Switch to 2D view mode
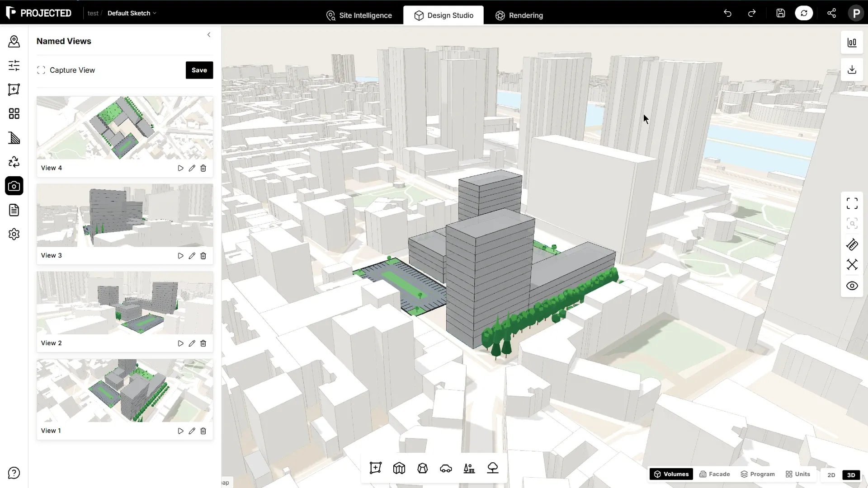The height and width of the screenshot is (488, 868). (x=831, y=475)
